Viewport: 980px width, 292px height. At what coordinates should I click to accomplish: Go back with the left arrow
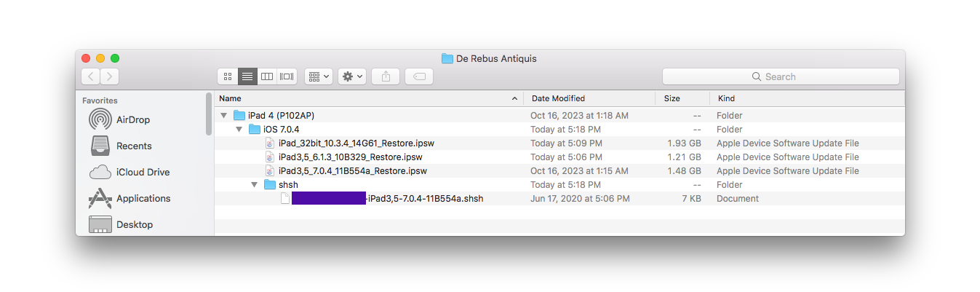point(90,76)
